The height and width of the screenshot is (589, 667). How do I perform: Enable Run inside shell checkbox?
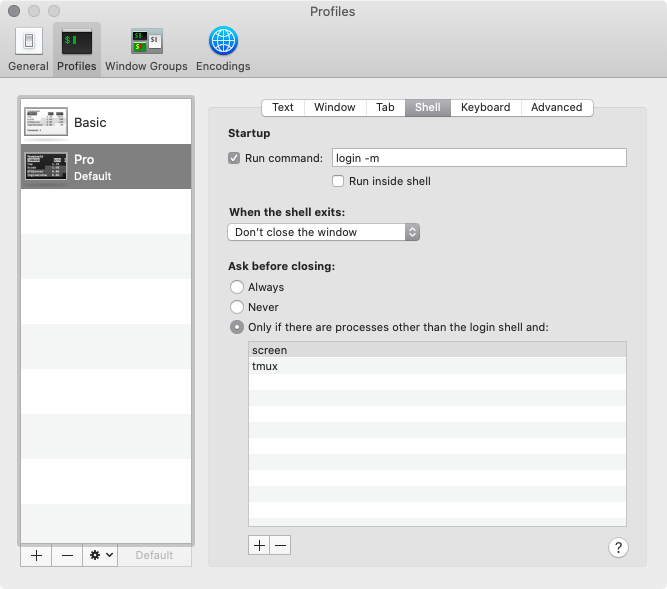339,181
